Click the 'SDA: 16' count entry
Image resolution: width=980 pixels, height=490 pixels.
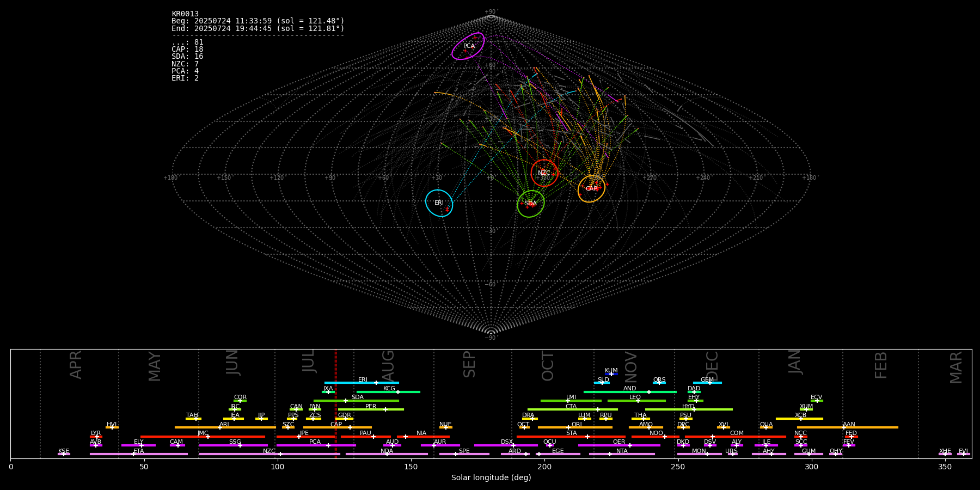187,57
